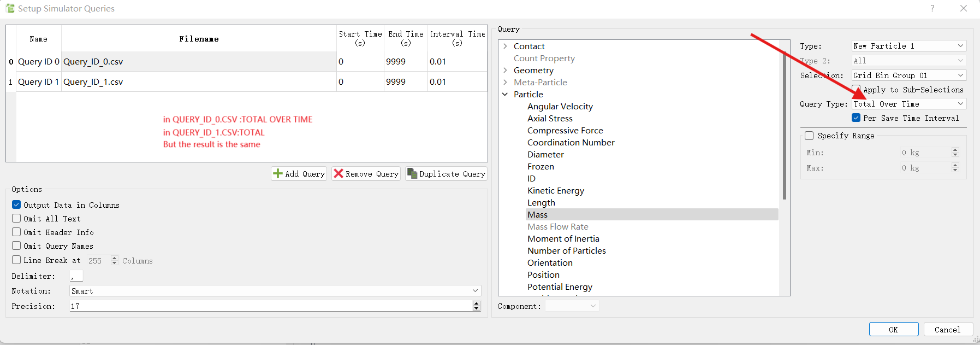Click the Filename column header
This screenshot has height=345, width=980.
click(199, 39)
